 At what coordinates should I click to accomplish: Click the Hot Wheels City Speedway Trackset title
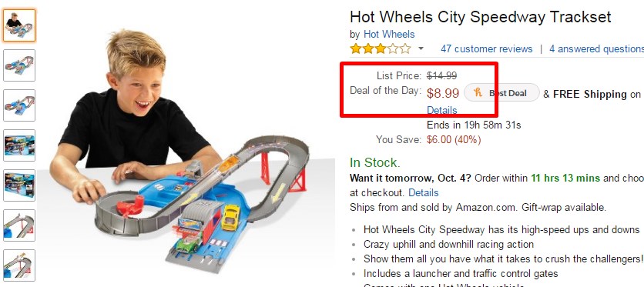tap(481, 17)
